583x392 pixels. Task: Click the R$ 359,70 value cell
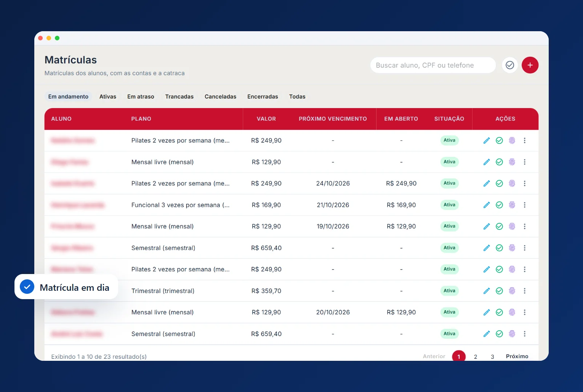coord(266,291)
